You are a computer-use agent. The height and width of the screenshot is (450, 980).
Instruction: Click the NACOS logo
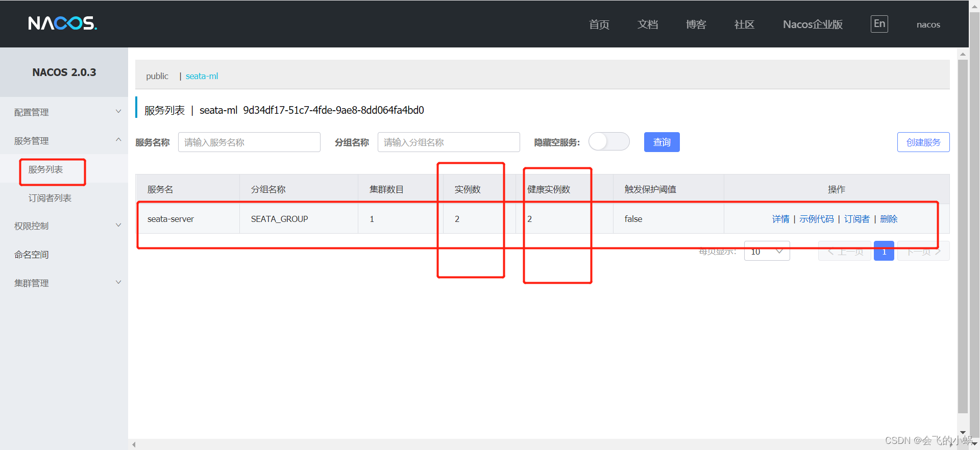(62, 23)
